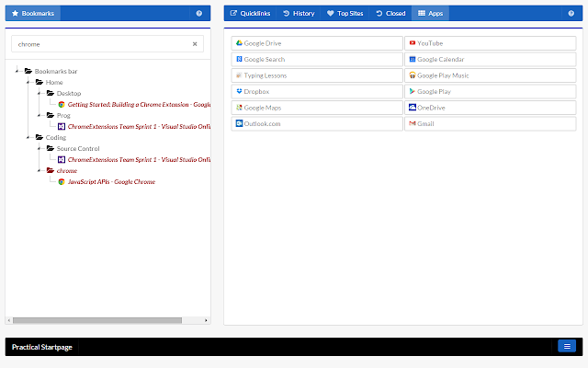Collapse the Coding folder node

[28, 137]
